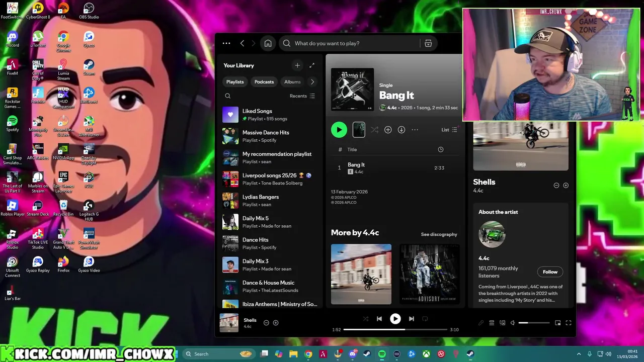Show hidden system tray icons
644x362 pixels.
click(579, 354)
